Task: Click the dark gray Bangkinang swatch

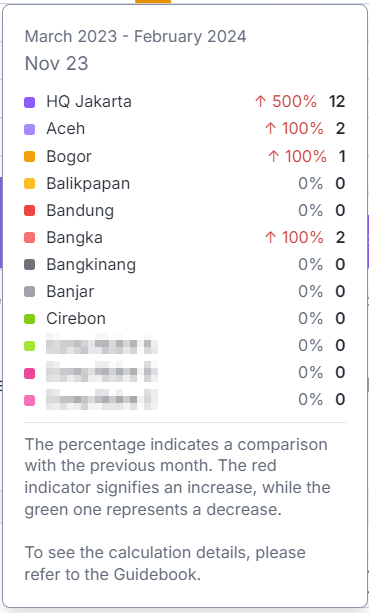Action: (x=30, y=265)
